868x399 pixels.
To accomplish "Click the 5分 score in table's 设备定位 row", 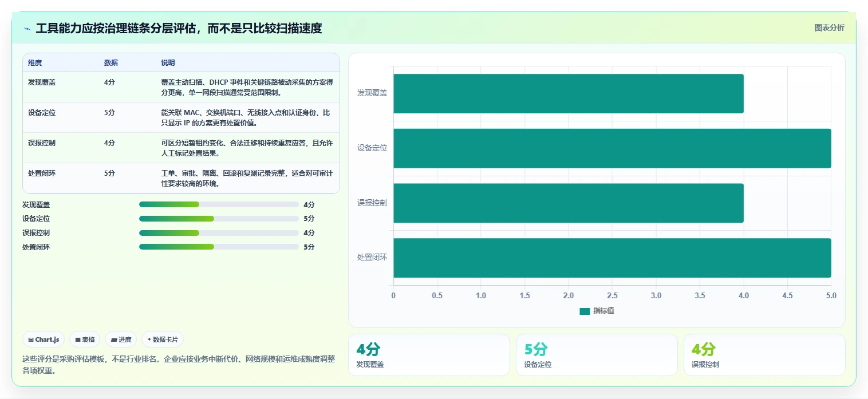I will tap(109, 113).
